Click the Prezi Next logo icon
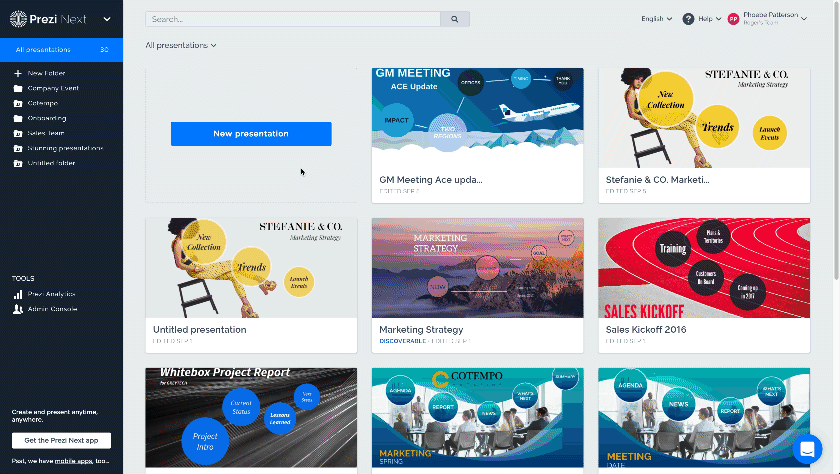The image size is (840, 474). click(18, 19)
